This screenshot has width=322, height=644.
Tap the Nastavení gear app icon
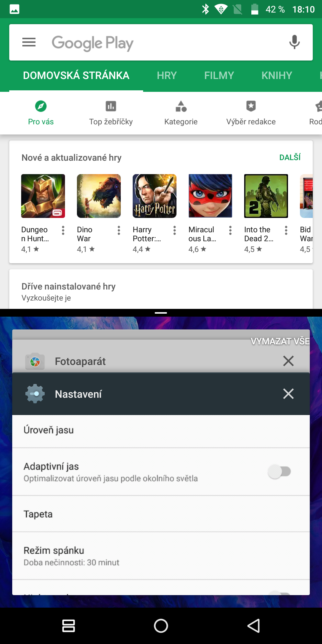coord(35,394)
